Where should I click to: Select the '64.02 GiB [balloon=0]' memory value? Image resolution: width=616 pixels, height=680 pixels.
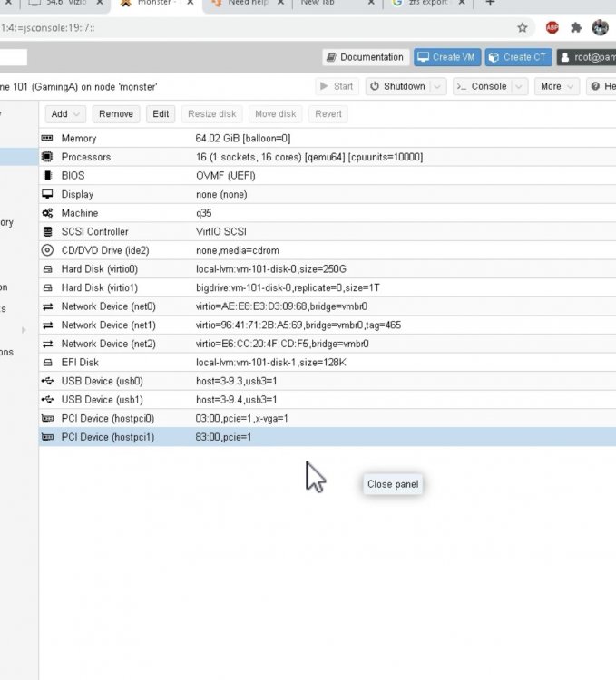[x=243, y=138]
